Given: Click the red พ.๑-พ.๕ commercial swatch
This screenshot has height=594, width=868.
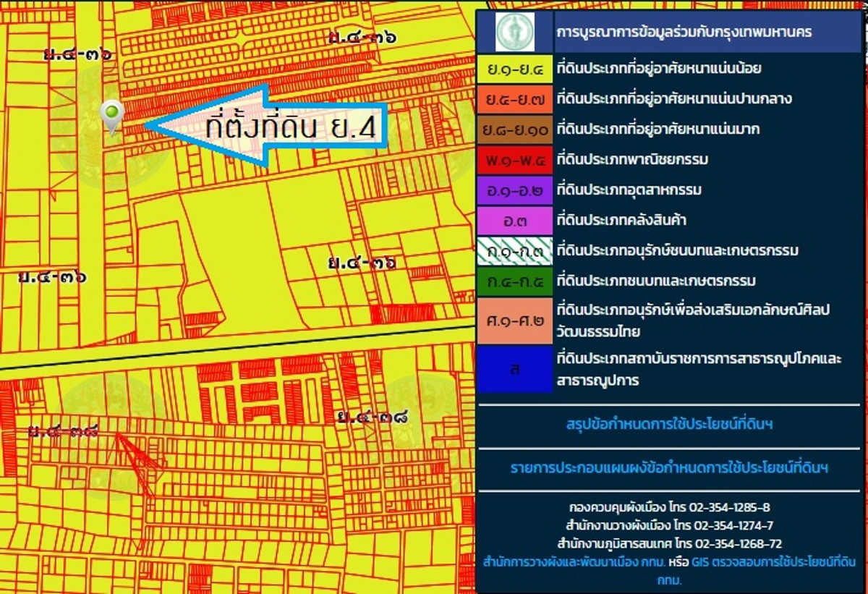Looking at the screenshot, I should point(515,160).
